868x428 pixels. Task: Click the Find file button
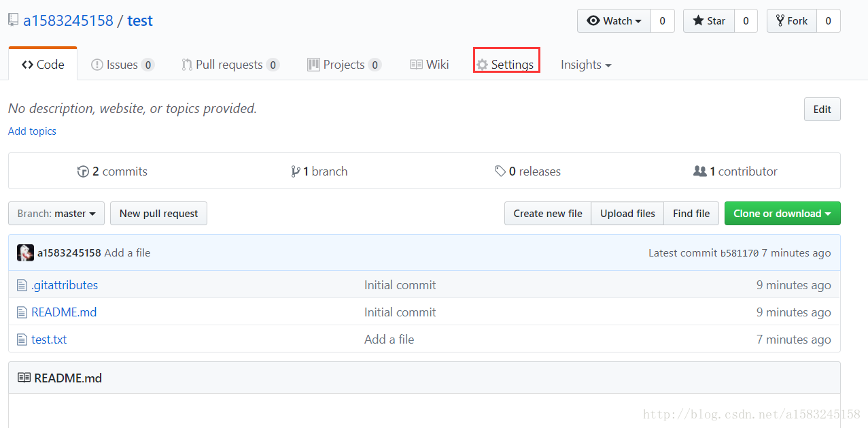click(691, 214)
